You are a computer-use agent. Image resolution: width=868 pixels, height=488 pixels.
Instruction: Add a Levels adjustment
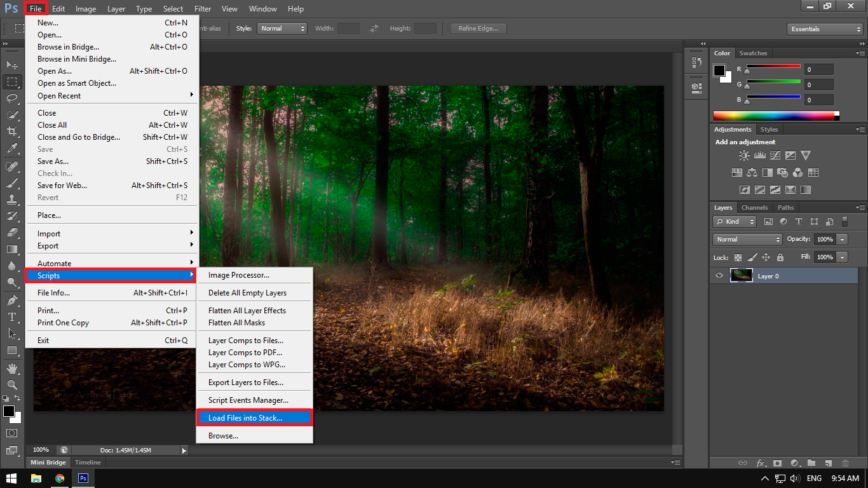click(759, 155)
